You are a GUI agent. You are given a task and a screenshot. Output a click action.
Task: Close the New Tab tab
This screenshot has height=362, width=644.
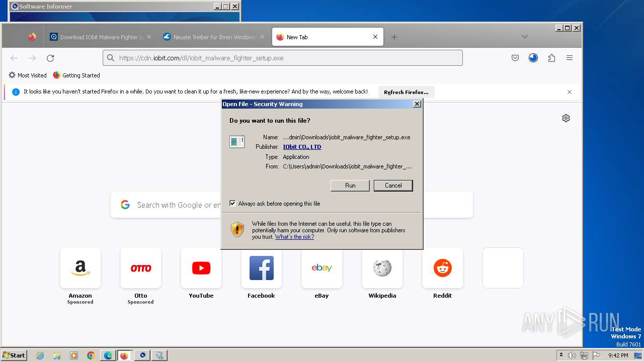375,37
